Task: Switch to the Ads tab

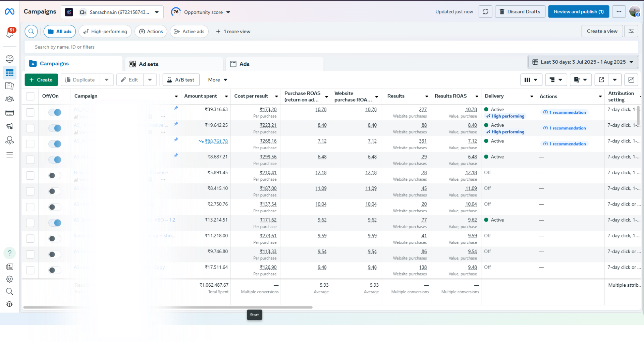Action: [x=275, y=64]
